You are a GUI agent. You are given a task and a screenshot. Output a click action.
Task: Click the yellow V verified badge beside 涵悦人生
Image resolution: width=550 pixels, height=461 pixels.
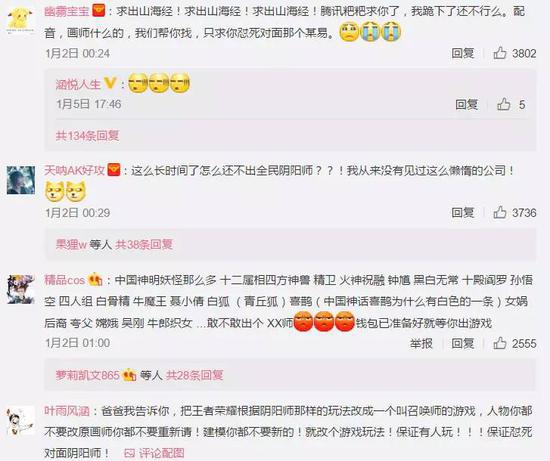110,83
